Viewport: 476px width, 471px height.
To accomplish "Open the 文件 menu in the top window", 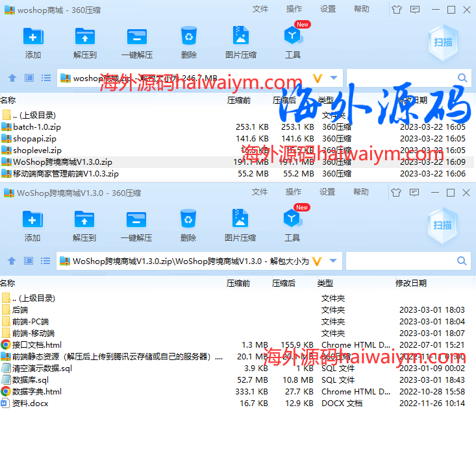I will click(x=260, y=9).
